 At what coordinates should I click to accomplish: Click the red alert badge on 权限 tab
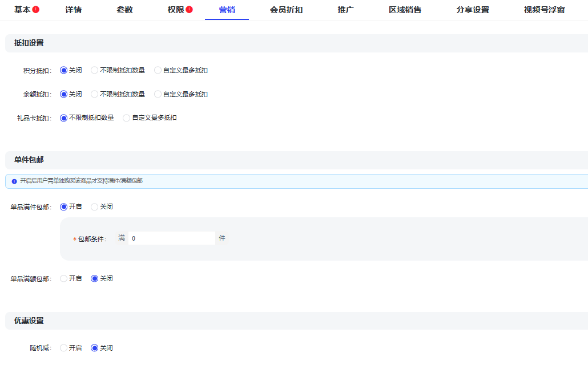[189, 10]
